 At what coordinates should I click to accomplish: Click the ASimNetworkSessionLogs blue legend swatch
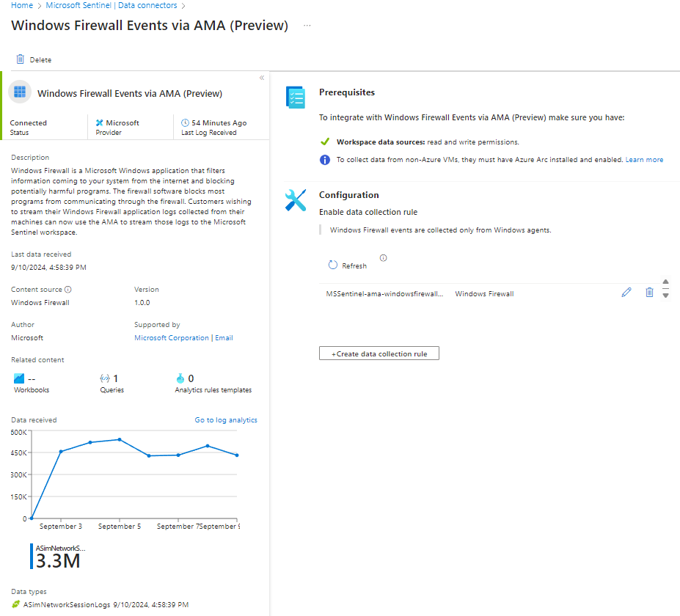[32, 557]
